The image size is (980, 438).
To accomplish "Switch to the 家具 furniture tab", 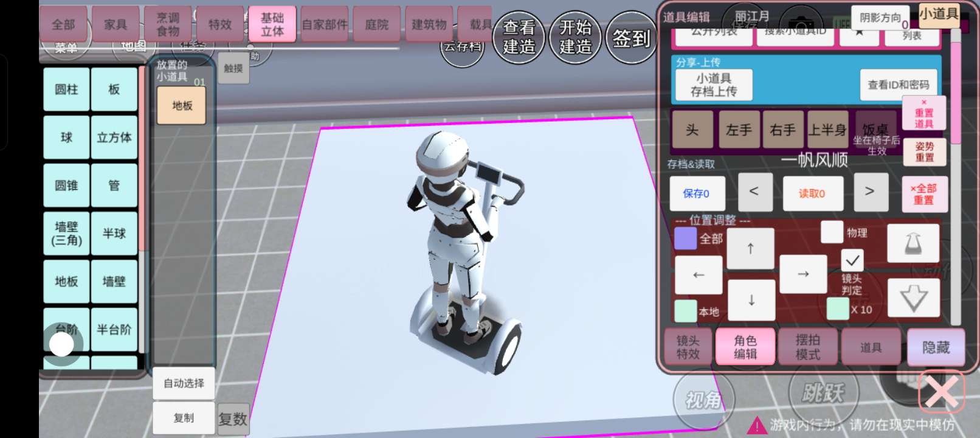I will coord(116,24).
